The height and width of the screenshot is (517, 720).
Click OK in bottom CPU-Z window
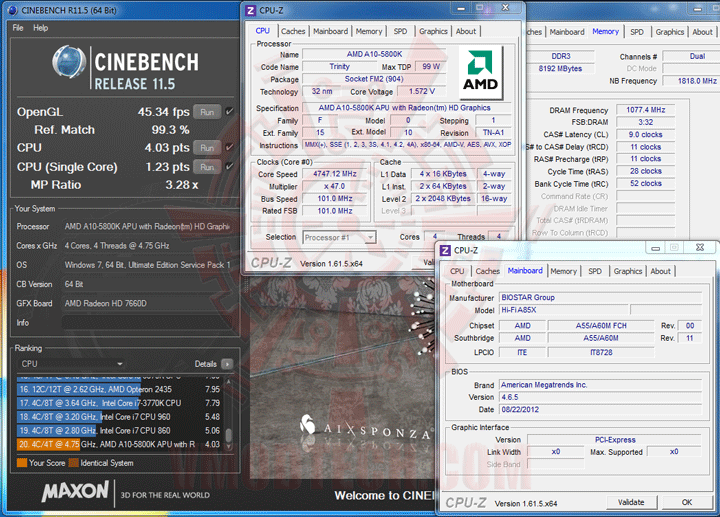click(x=687, y=502)
